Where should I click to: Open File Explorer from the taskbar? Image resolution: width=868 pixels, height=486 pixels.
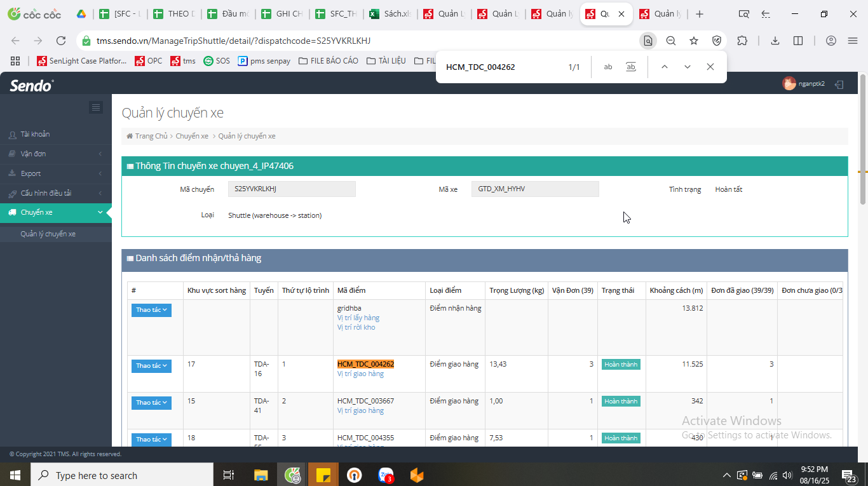coord(261,475)
